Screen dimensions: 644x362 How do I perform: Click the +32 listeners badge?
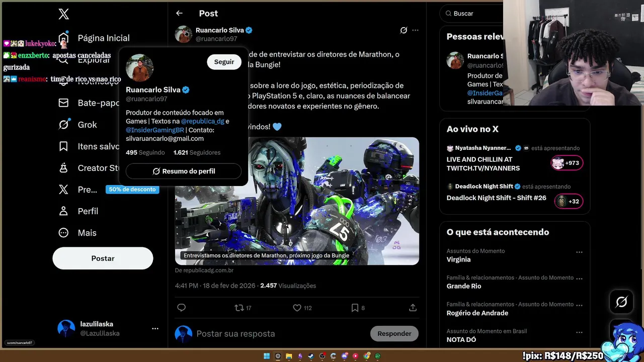569,201
